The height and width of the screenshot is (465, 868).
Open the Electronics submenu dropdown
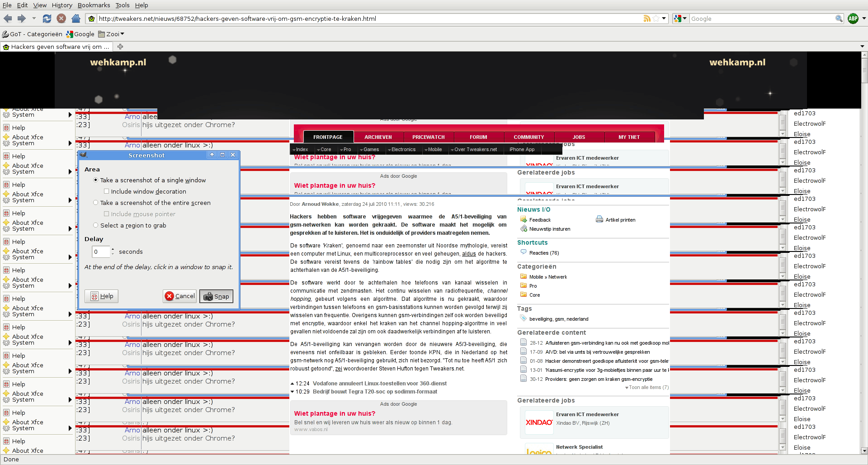pos(402,149)
